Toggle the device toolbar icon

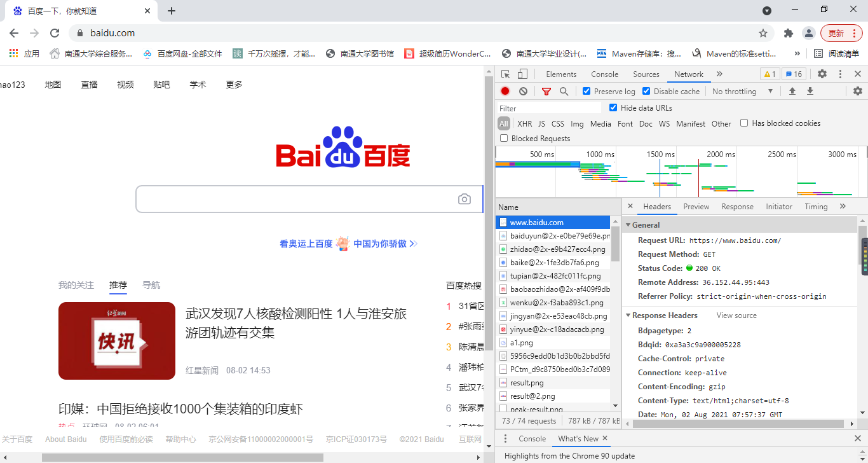522,74
